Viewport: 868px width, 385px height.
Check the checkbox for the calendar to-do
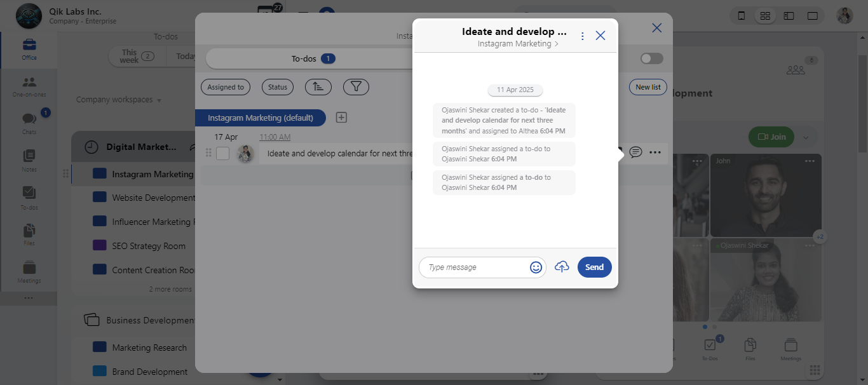224,152
